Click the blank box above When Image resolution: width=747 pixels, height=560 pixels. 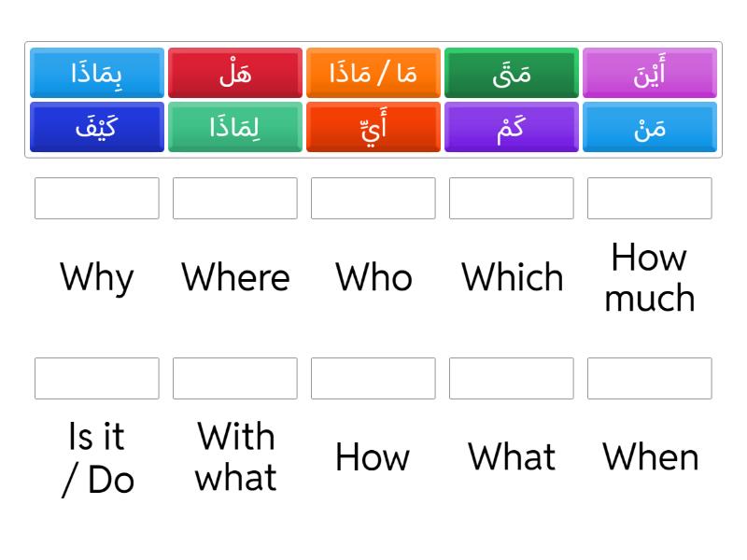pos(650,378)
